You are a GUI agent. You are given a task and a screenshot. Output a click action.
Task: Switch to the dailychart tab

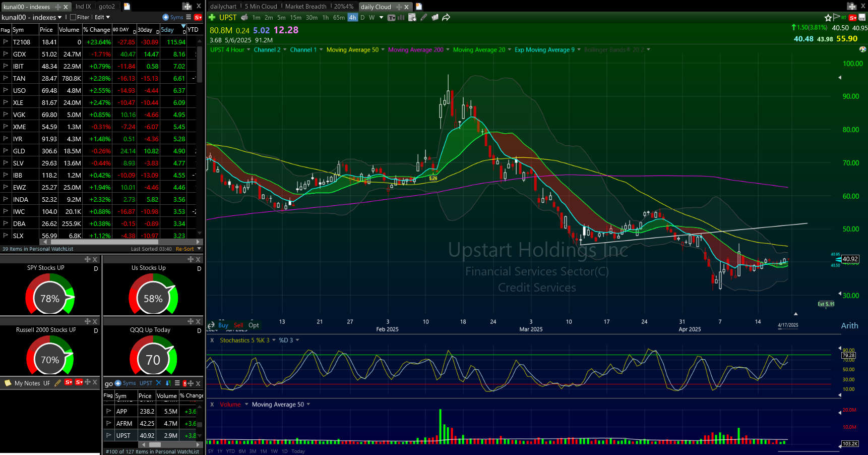223,7
